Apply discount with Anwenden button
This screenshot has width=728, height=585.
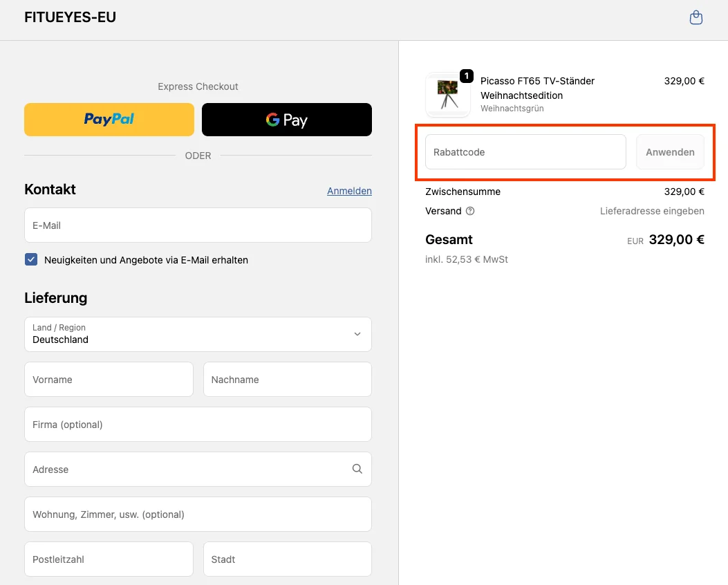669,152
